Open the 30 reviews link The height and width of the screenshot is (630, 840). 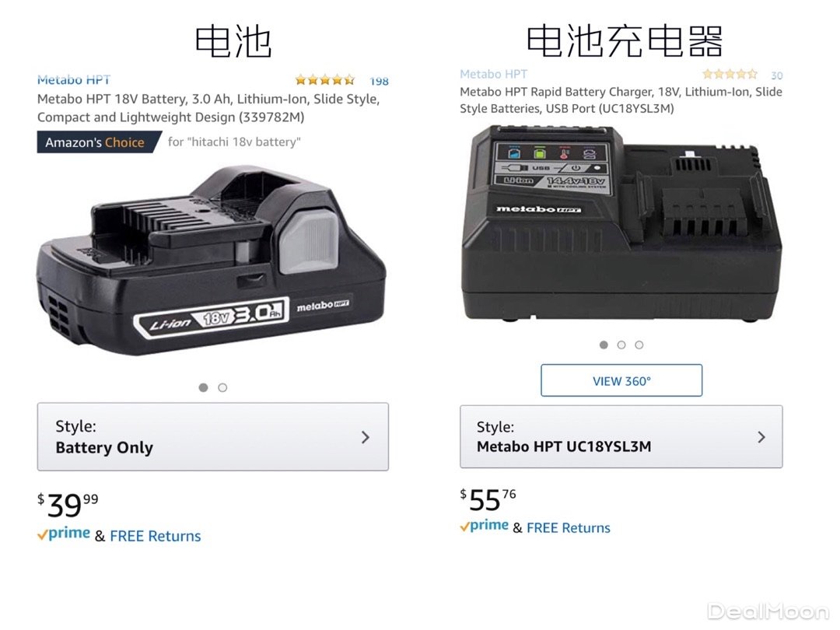point(777,75)
